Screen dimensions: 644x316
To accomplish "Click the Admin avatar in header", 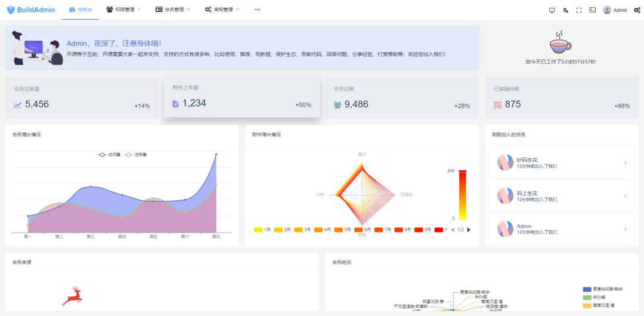I will point(607,10).
